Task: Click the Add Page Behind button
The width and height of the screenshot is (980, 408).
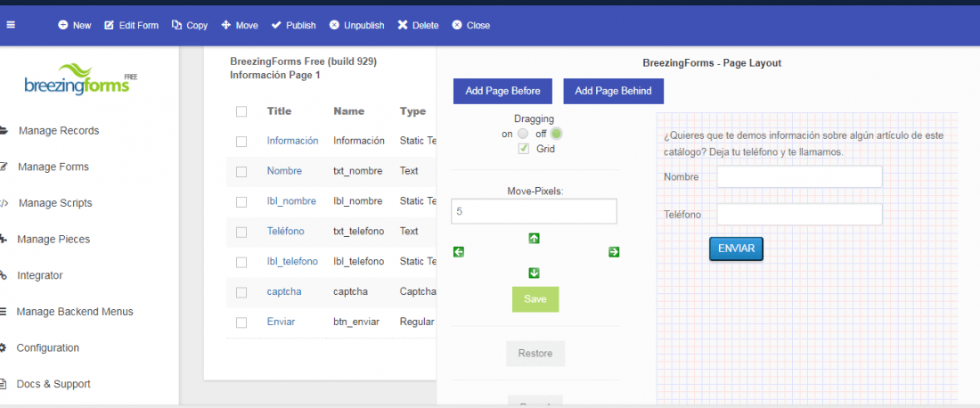Action: pos(613,91)
